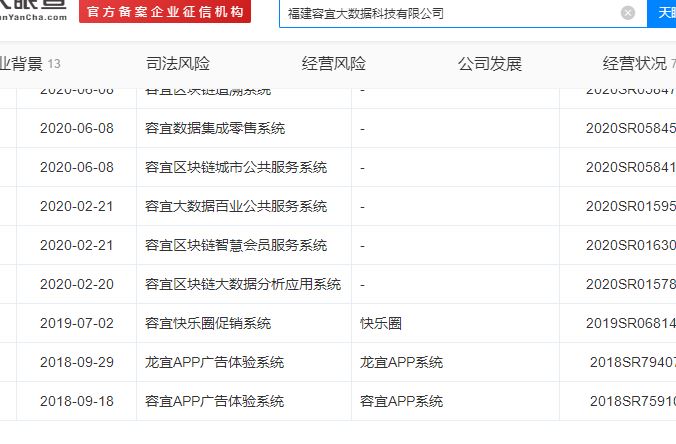Image resolution: width=676 pixels, height=444 pixels.
Task: Open the 司法风险 tab
Action: (178, 64)
